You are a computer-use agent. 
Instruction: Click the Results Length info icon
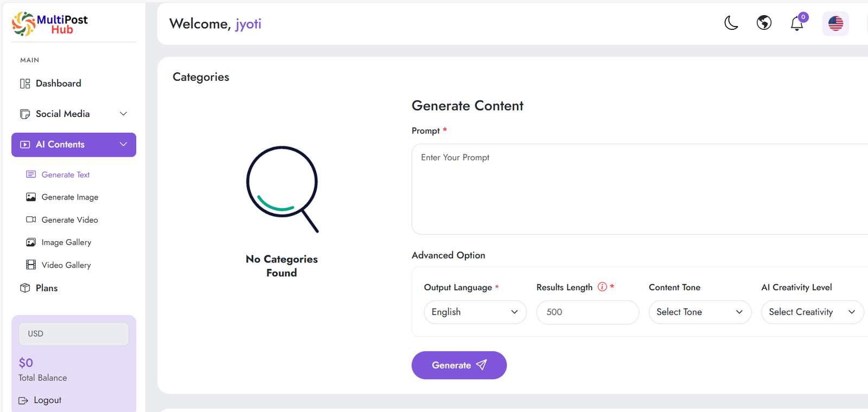pos(602,287)
